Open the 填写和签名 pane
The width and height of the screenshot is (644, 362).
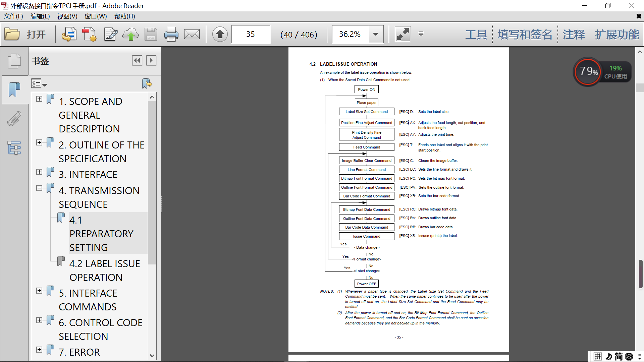(525, 34)
